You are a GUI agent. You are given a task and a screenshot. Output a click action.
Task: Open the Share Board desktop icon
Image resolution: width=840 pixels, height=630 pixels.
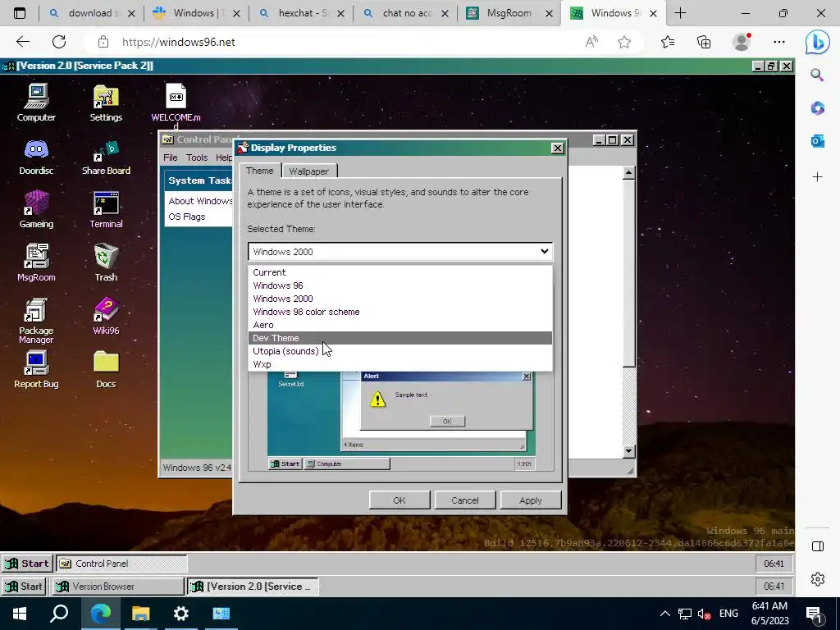106,156
